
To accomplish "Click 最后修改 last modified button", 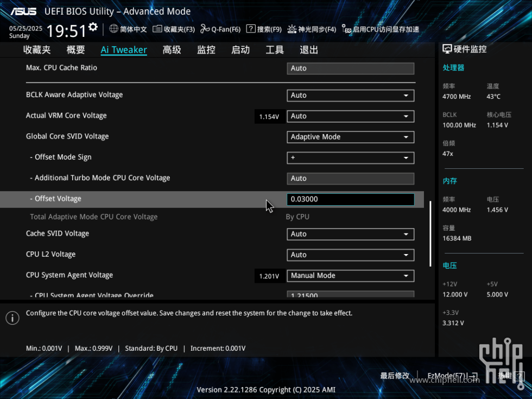I will [395, 376].
